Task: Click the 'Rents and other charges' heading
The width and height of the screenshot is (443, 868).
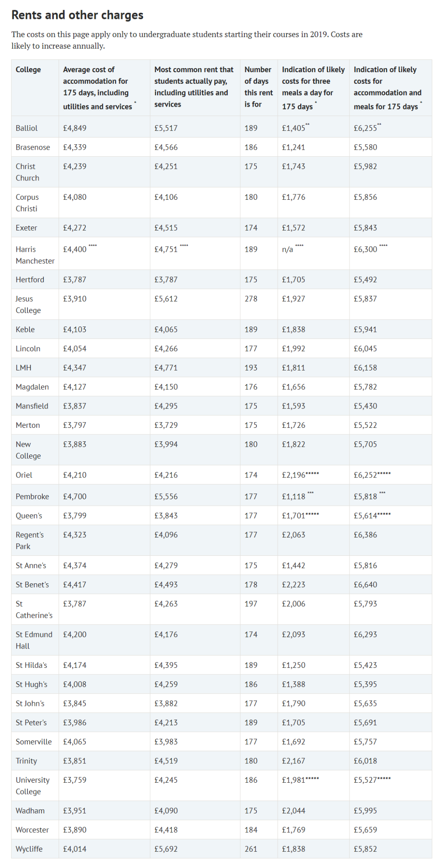Action: point(77,15)
